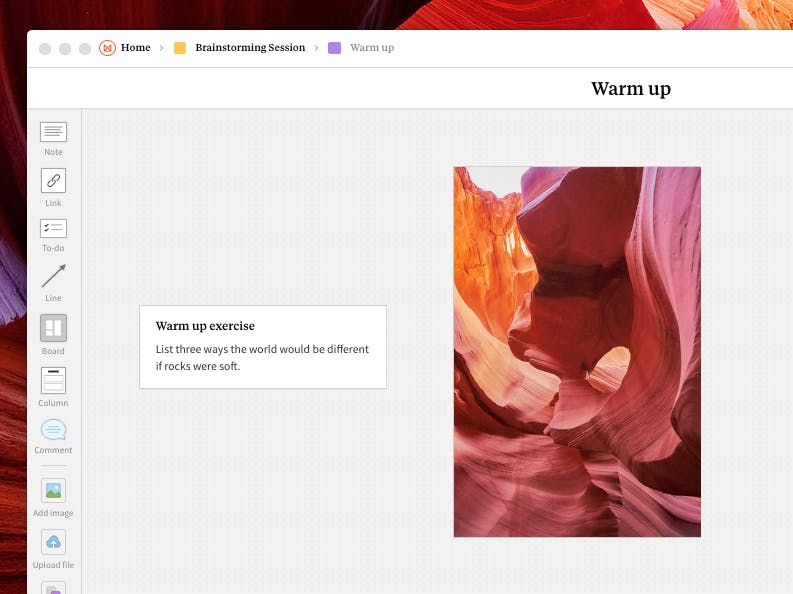Click the window close button
The width and height of the screenshot is (793, 594).
[45, 49]
